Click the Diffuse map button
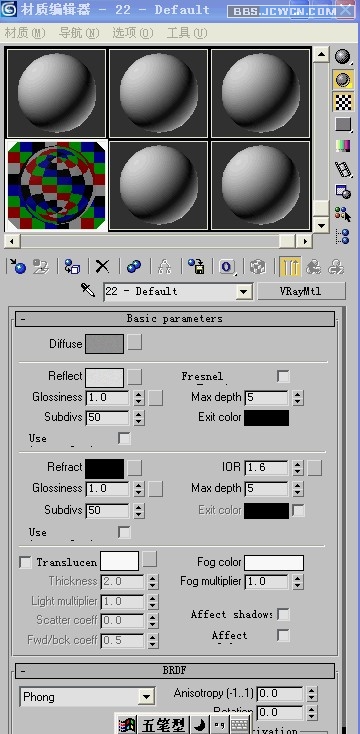Viewport: 360px width, 734px height. (x=135, y=342)
